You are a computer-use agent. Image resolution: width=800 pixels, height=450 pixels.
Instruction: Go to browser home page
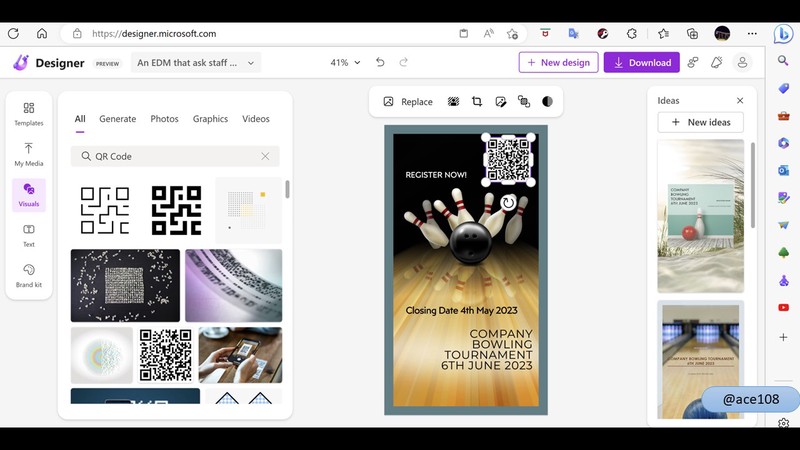pyautogui.click(x=42, y=34)
